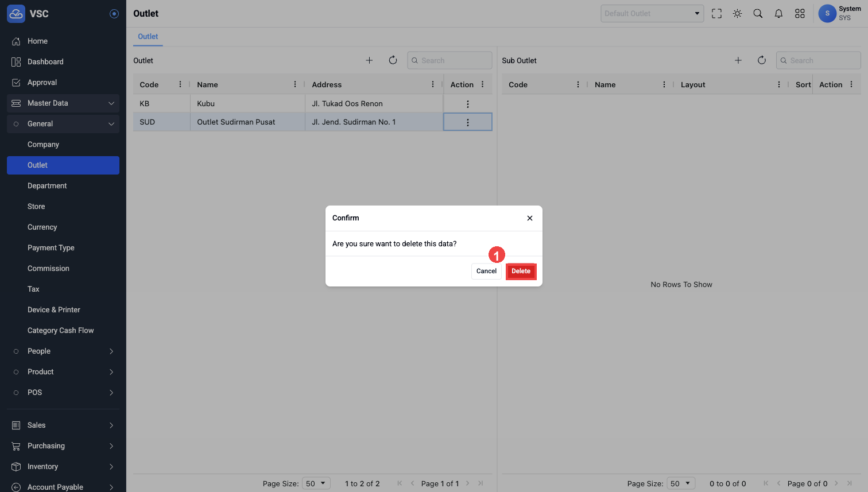The image size is (868, 492).
Task: Open the Dashboard menu item
Action: point(63,62)
